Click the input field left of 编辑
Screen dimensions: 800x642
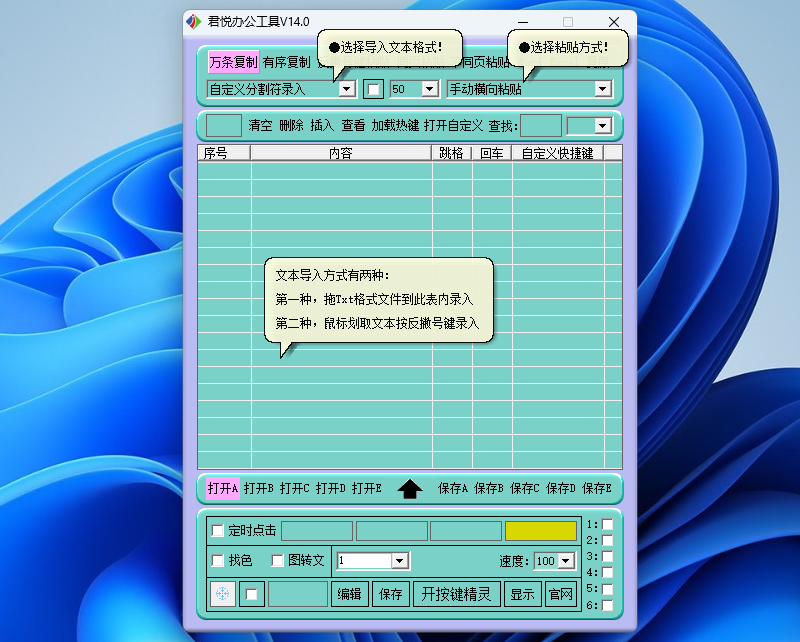[x=297, y=594]
